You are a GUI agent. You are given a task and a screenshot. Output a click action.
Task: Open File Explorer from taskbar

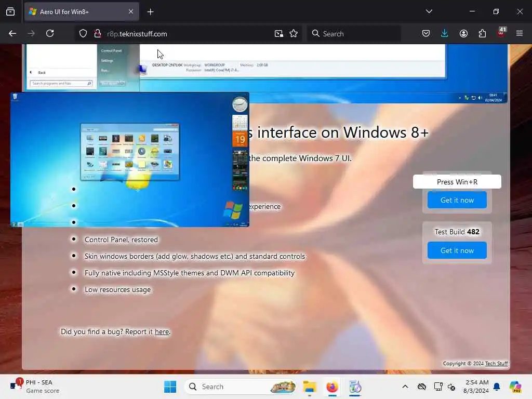(310, 387)
